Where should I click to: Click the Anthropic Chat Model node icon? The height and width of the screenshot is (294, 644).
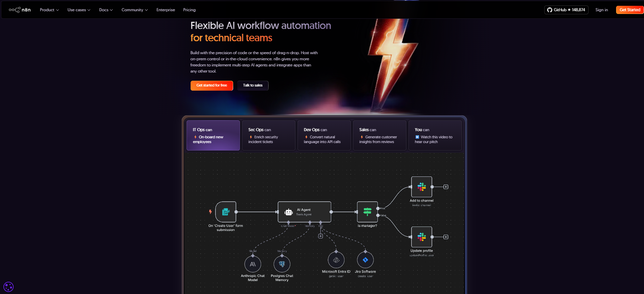coord(253,264)
